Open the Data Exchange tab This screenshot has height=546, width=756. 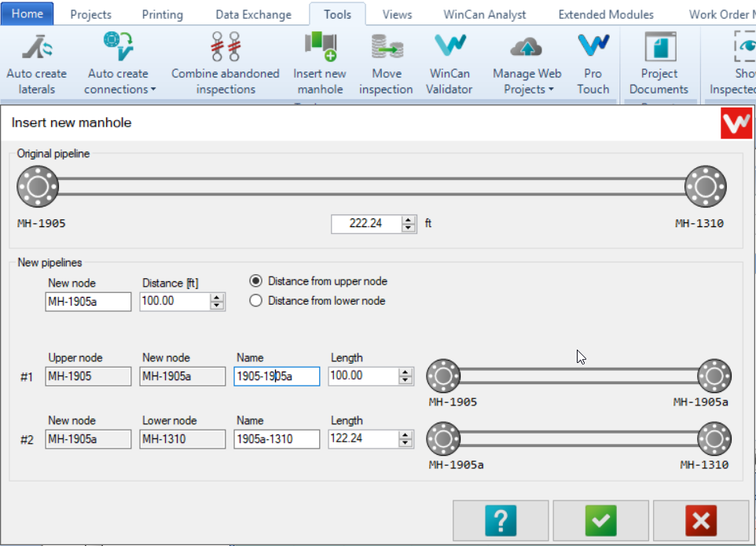pyautogui.click(x=254, y=14)
